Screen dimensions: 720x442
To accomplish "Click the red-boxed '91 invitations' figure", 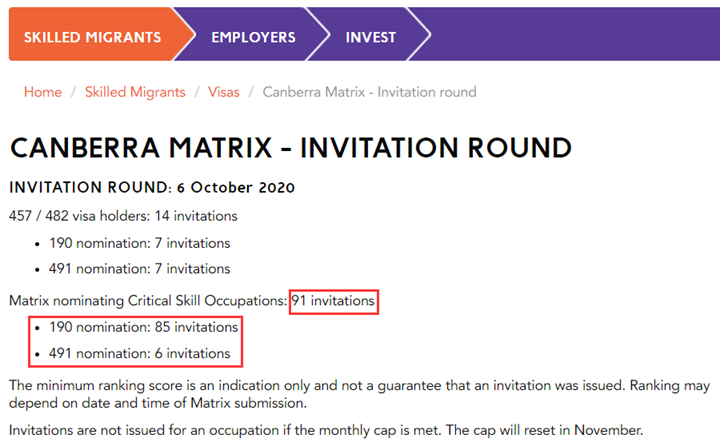I will click(x=334, y=300).
